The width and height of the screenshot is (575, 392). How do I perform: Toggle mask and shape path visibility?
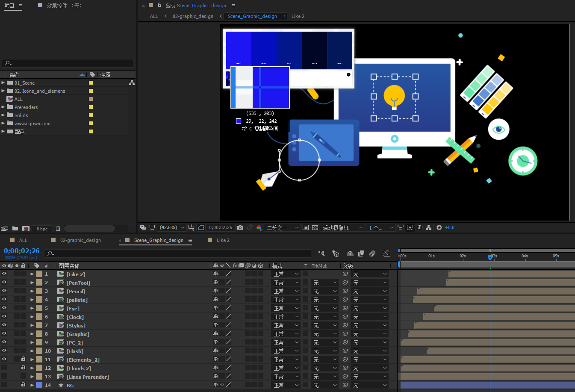[201, 228]
